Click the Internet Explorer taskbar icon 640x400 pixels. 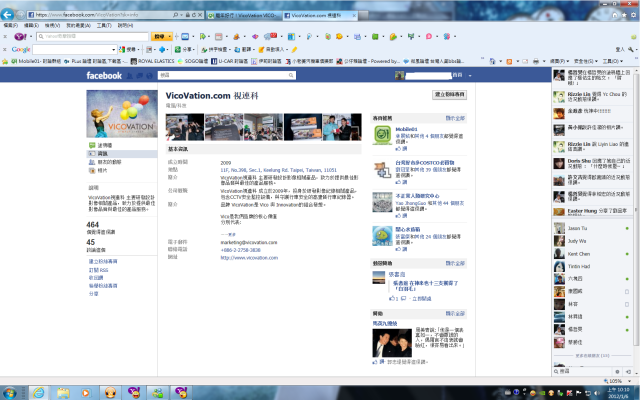click(x=38, y=393)
